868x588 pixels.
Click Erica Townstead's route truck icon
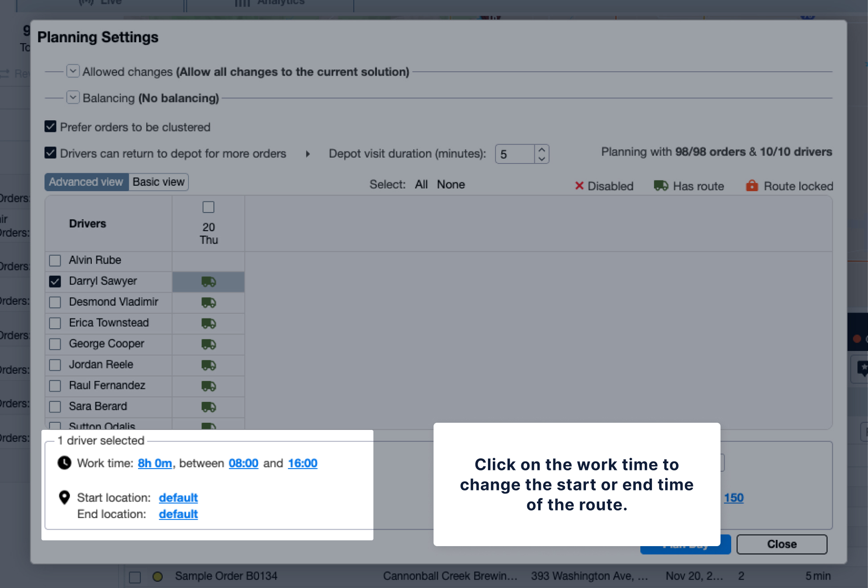(209, 323)
